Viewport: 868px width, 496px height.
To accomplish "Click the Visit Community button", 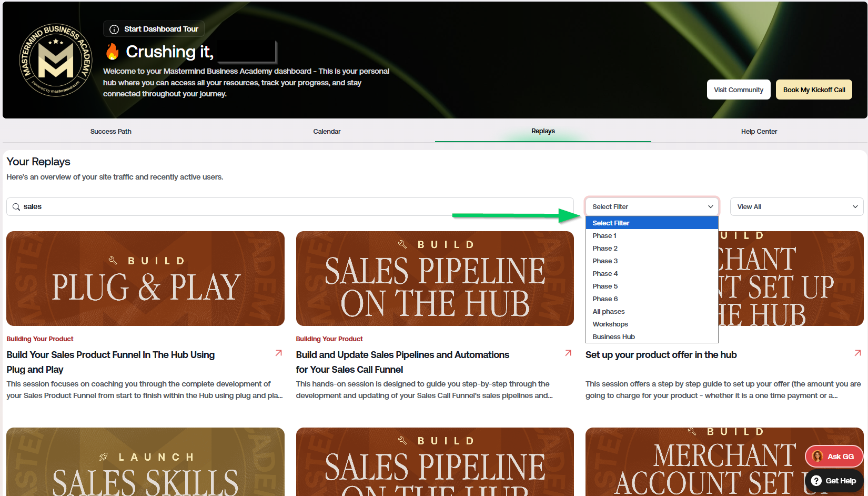I will (x=739, y=90).
